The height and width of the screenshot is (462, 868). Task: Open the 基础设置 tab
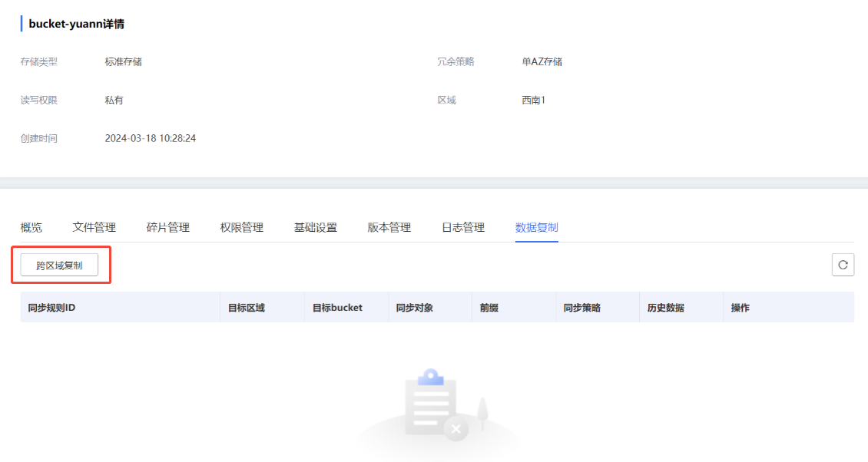(x=316, y=227)
